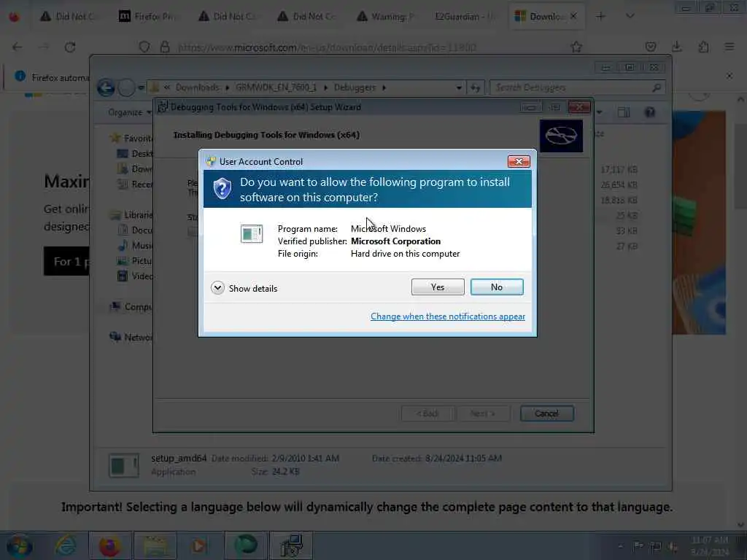Viewport: 747px width, 560px height.
Task: Reload the page in Firefox
Action: 70,47
